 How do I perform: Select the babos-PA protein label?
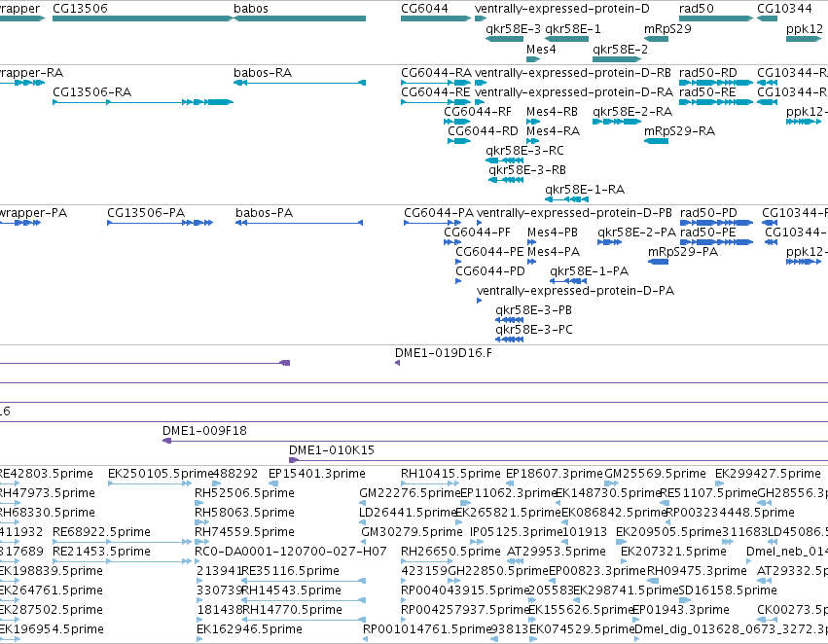point(264,213)
